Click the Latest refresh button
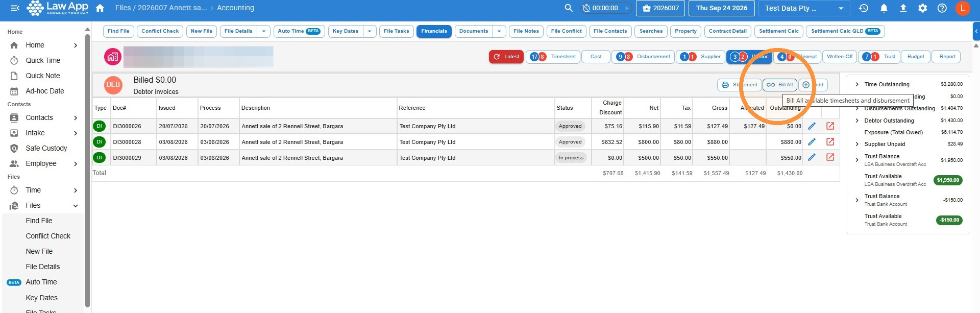980x313 pixels. pos(506,57)
